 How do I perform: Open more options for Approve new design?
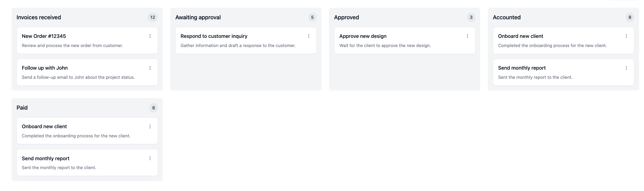[x=468, y=36]
